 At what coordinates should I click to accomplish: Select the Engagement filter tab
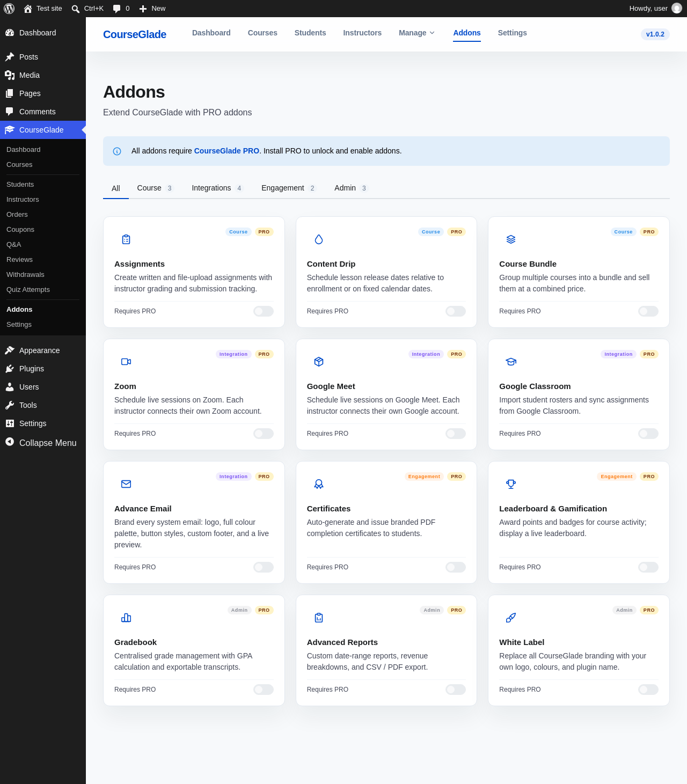coord(289,188)
